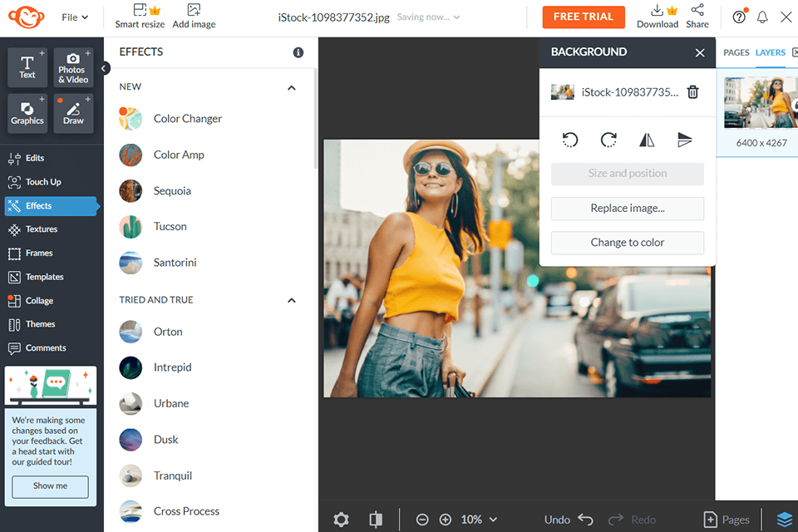Image resolution: width=798 pixels, height=532 pixels.
Task: Toggle before/after compare view
Action: [x=376, y=520]
